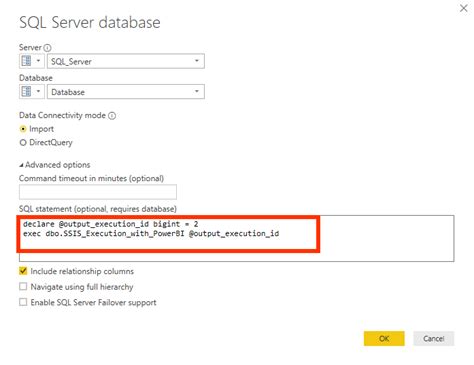This screenshot has height=365, width=474.
Task: Collapse the Advanced options section
Action: [x=22, y=165]
